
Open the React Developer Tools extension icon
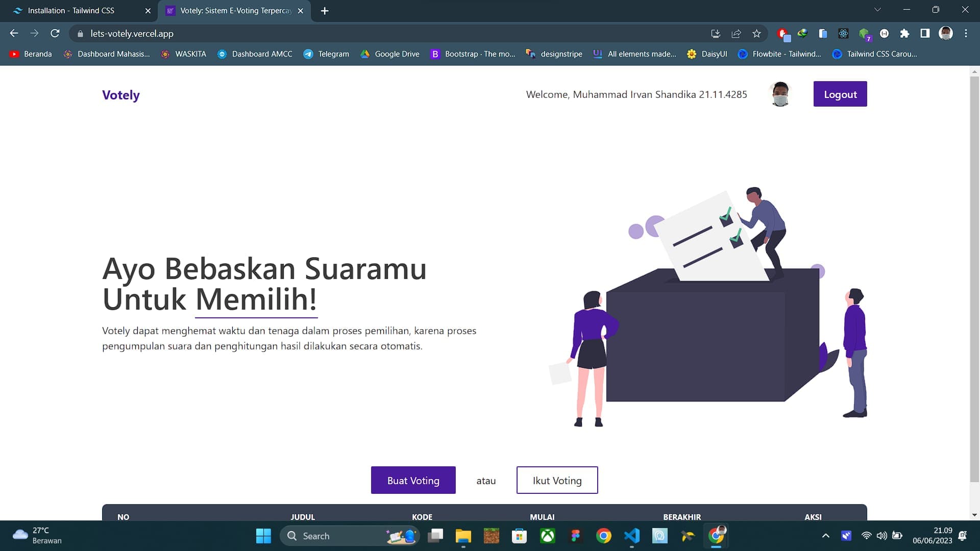pyautogui.click(x=843, y=34)
